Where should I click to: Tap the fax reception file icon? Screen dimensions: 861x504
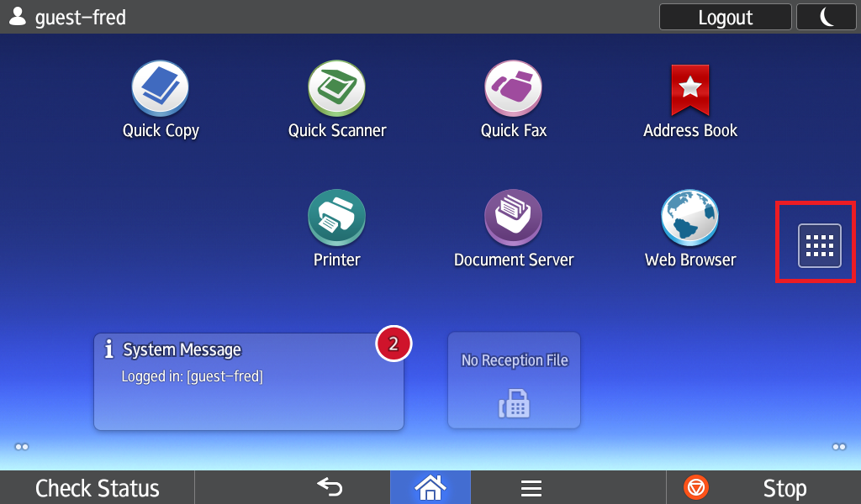(x=514, y=403)
